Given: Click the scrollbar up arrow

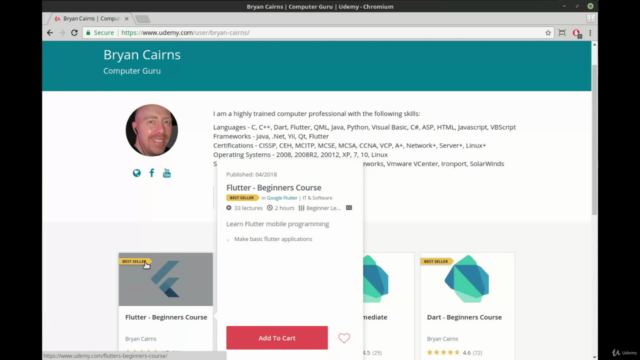Looking at the screenshot, I should (594, 44).
